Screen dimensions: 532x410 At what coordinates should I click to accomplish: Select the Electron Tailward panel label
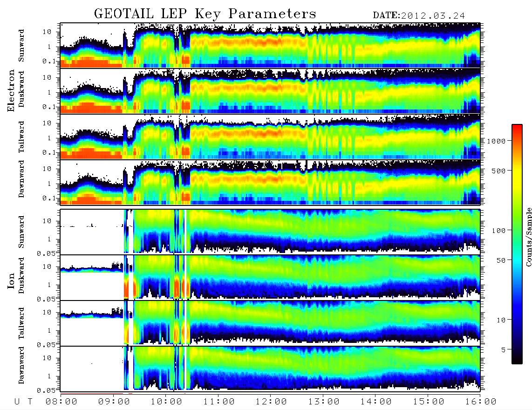21,137
